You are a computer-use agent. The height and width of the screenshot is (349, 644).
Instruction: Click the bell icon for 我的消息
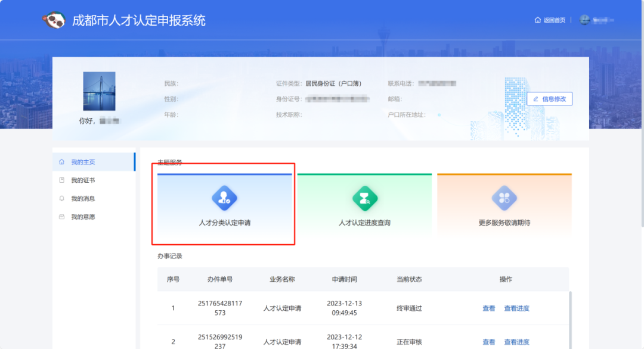coord(61,198)
